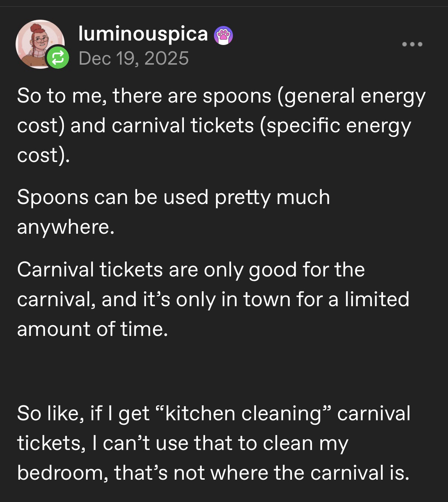The height and width of the screenshot is (502, 448).
Task: Click the green reblog badge icon
Action: 58,58
